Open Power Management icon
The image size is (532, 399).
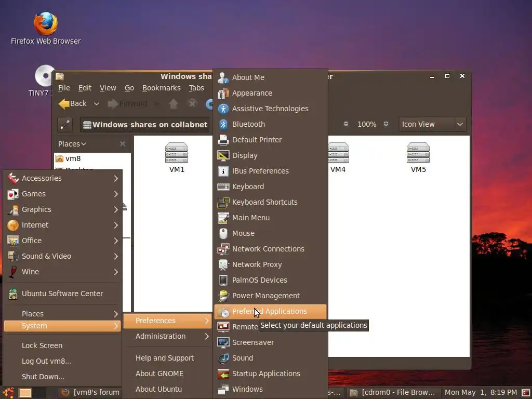(223, 296)
